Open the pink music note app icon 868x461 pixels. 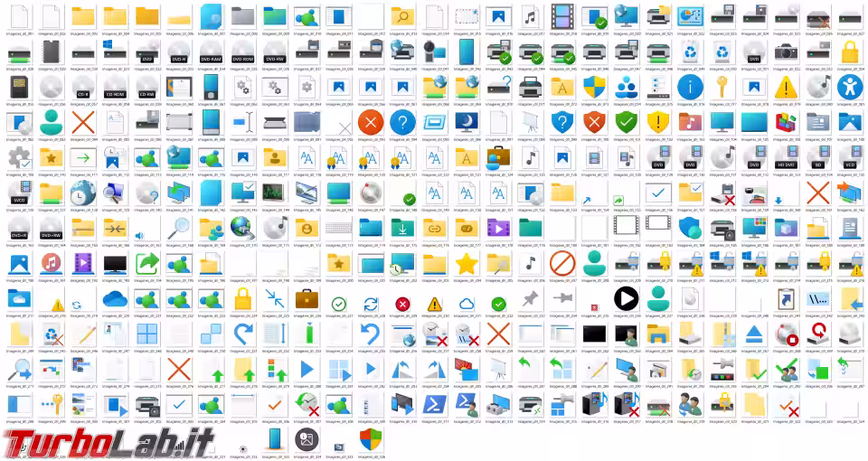coord(51,264)
